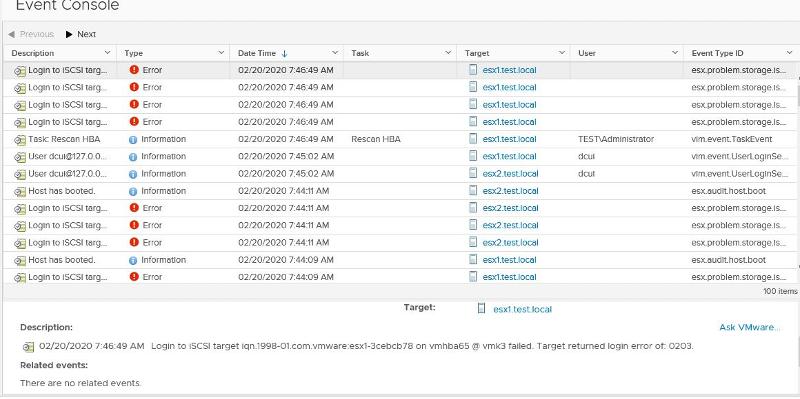Click the event icon in the details pane Description line

[28, 347]
